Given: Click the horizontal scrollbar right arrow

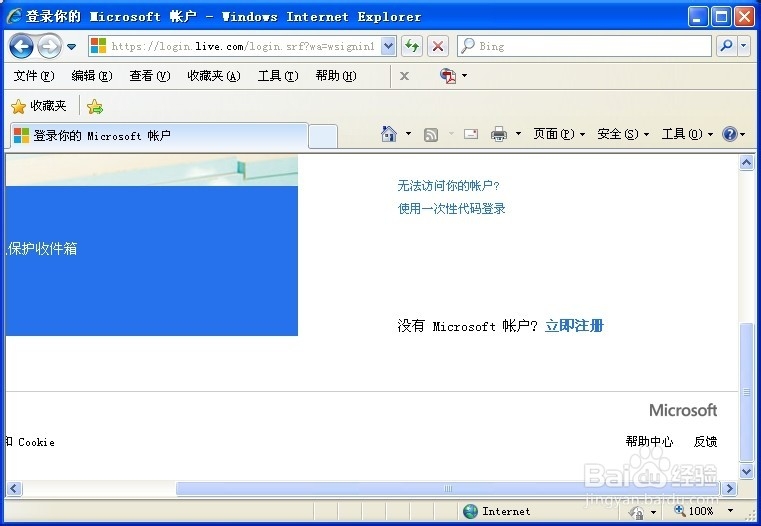Looking at the screenshot, I should point(729,488).
